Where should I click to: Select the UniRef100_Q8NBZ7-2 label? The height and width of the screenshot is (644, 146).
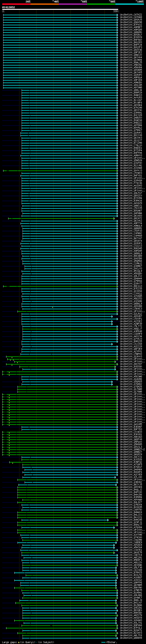pos(132,450)
